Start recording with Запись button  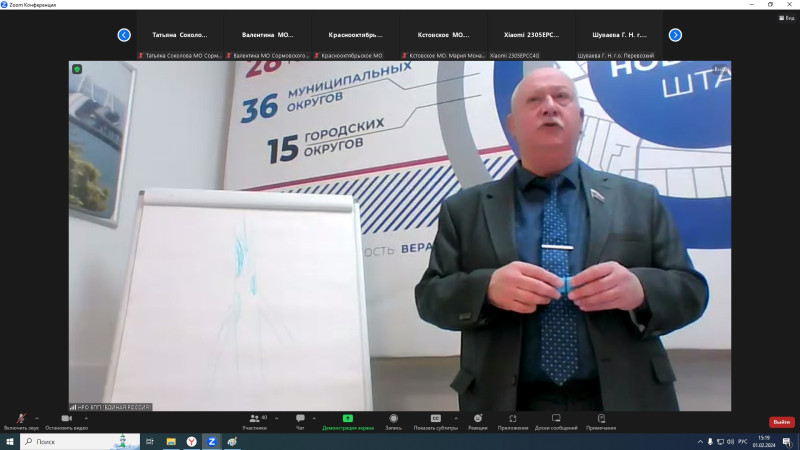tap(393, 421)
